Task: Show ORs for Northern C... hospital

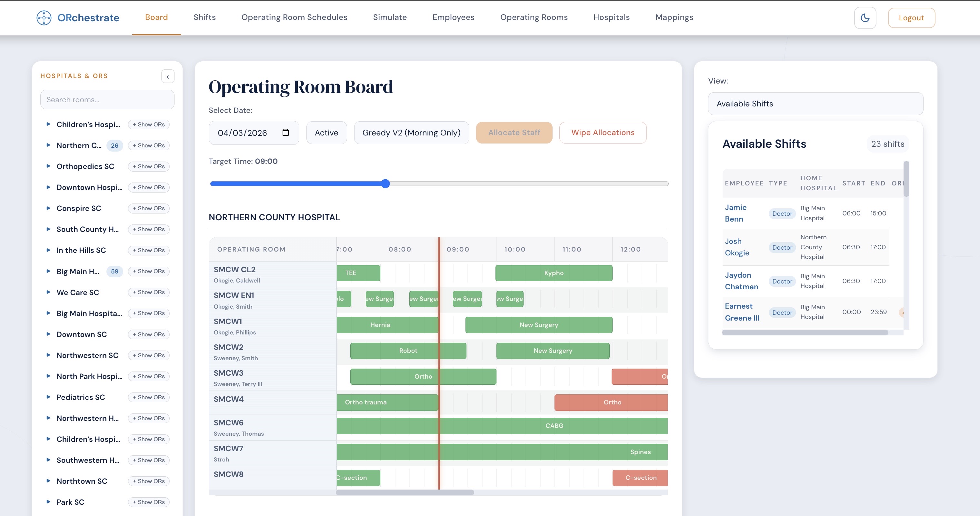Action: [149, 145]
